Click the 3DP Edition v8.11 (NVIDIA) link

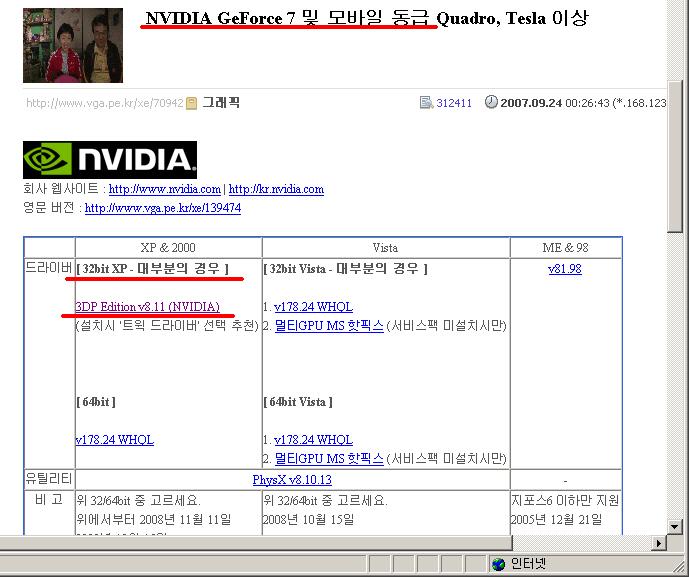[x=147, y=307]
